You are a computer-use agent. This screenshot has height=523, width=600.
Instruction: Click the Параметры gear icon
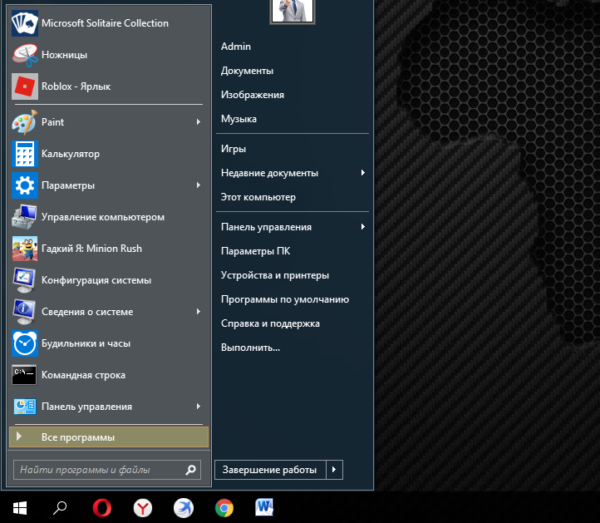[25, 186]
